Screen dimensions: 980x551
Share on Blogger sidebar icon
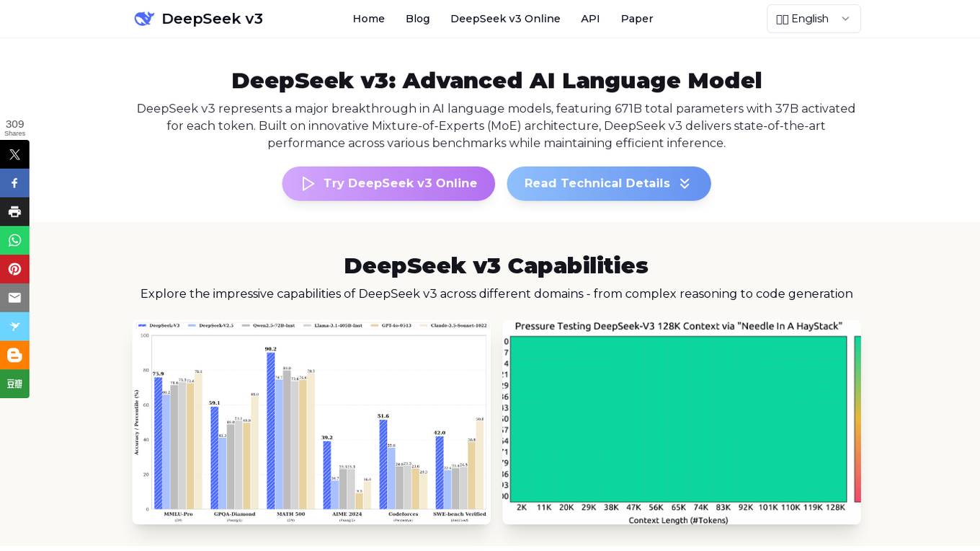point(14,355)
